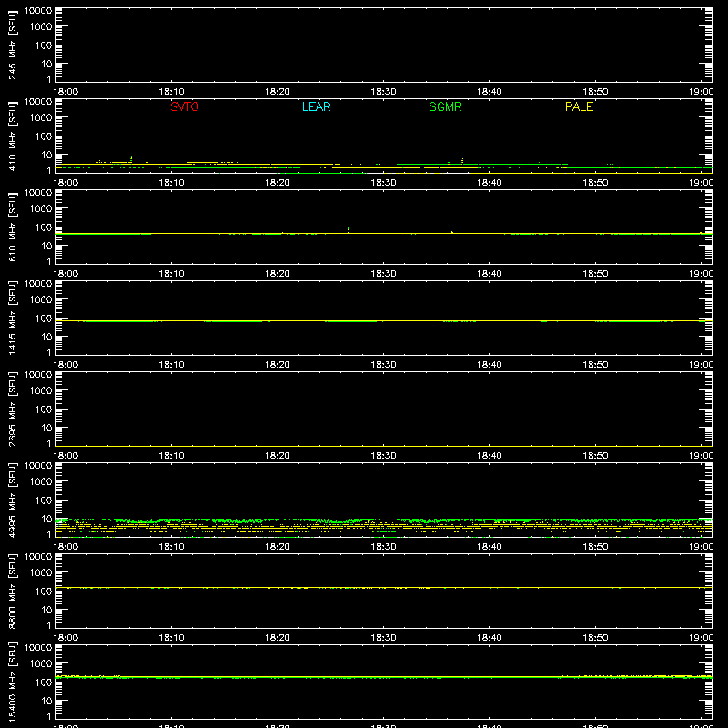Select the 245 MHz [SFU] axis title
The height and width of the screenshot is (728, 728).
coord(12,45)
